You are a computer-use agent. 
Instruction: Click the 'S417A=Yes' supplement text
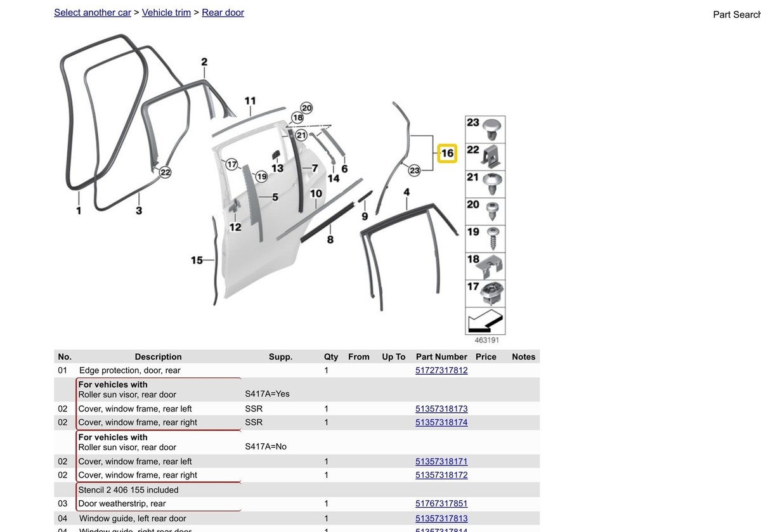point(267,394)
